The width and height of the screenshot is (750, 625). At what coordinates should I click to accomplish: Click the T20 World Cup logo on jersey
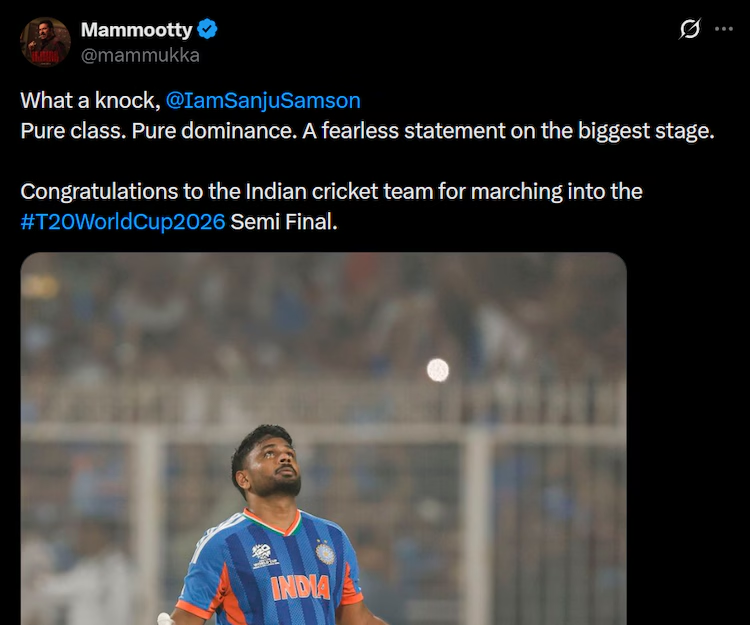(262, 552)
